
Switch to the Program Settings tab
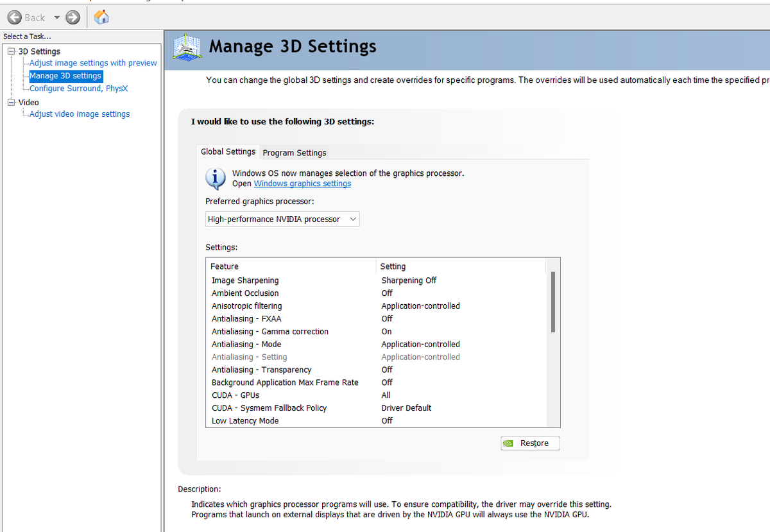pyautogui.click(x=295, y=153)
